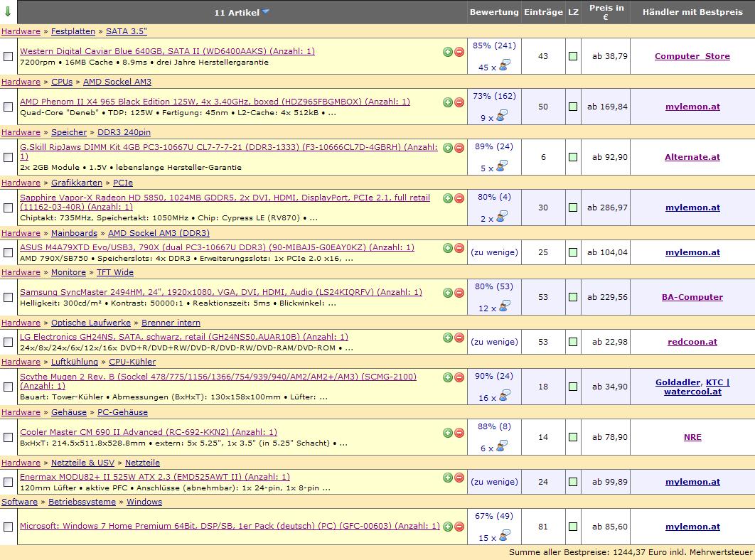This screenshot has width=755, height=560.
Task: Click minus icon for Samsung SyncMaster 2494HM
Action: tap(459, 293)
